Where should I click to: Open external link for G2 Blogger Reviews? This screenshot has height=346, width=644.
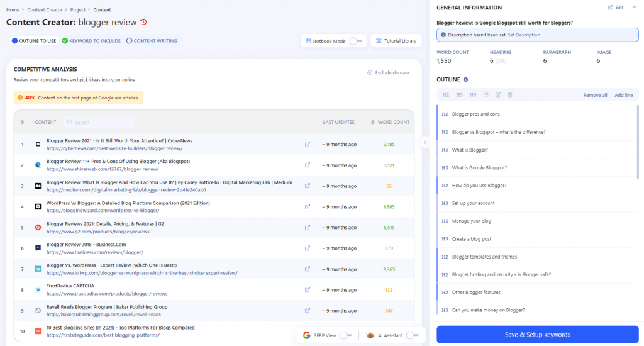(x=307, y=227)
